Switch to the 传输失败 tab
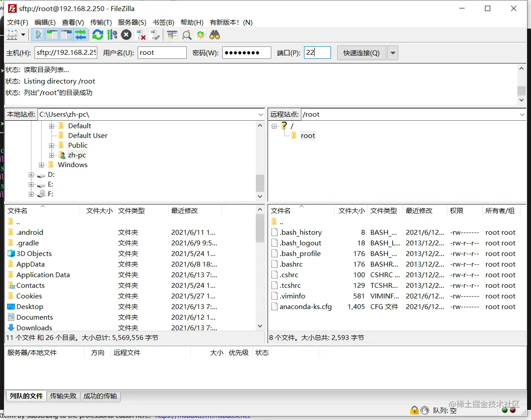This screenshot has height=420, width=531. coord(63,396)
